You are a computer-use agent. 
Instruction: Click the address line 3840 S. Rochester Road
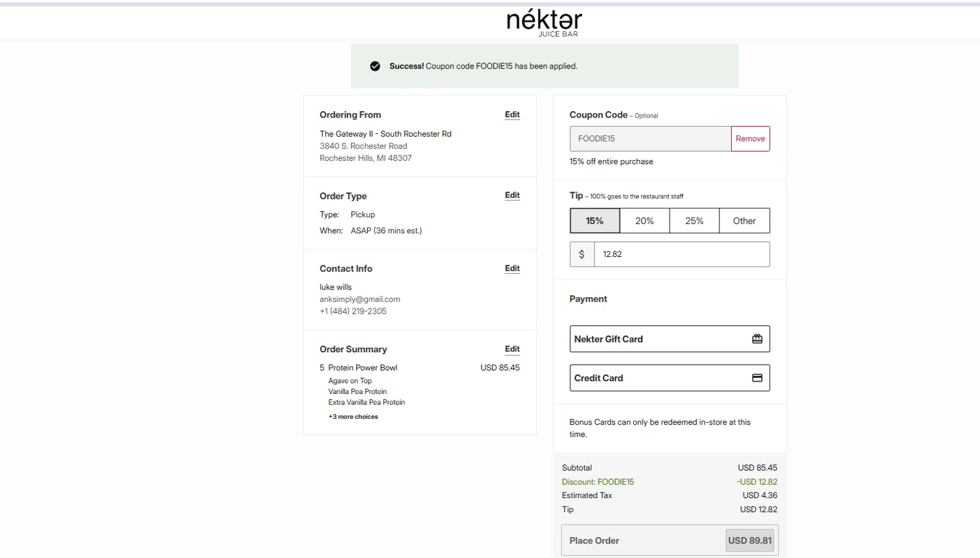coord(363,146)
